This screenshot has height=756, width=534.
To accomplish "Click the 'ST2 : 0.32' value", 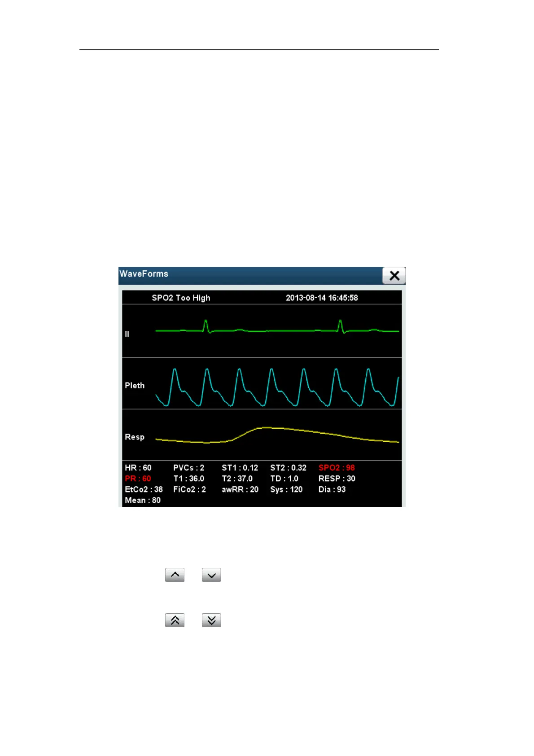I will (x=288, y=468).
